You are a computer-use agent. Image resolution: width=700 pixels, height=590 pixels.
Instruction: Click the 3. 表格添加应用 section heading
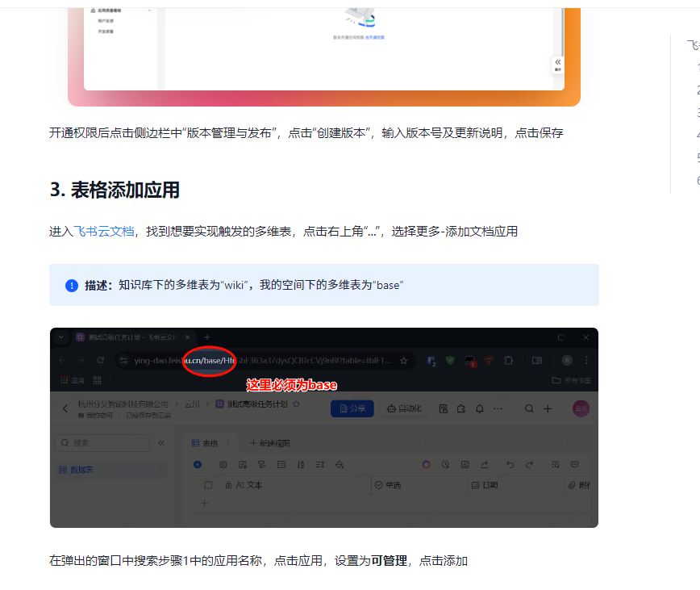pos(115,190)
